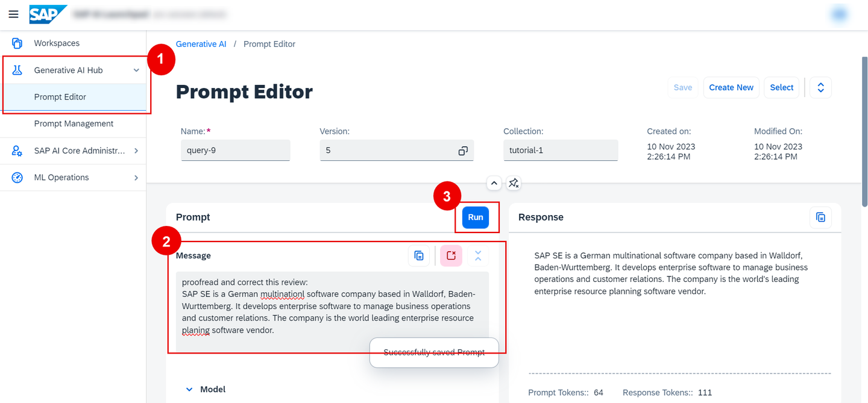868x403 pixels.
Task: Unpin the header with the pin icon
Action: [514, 183]
